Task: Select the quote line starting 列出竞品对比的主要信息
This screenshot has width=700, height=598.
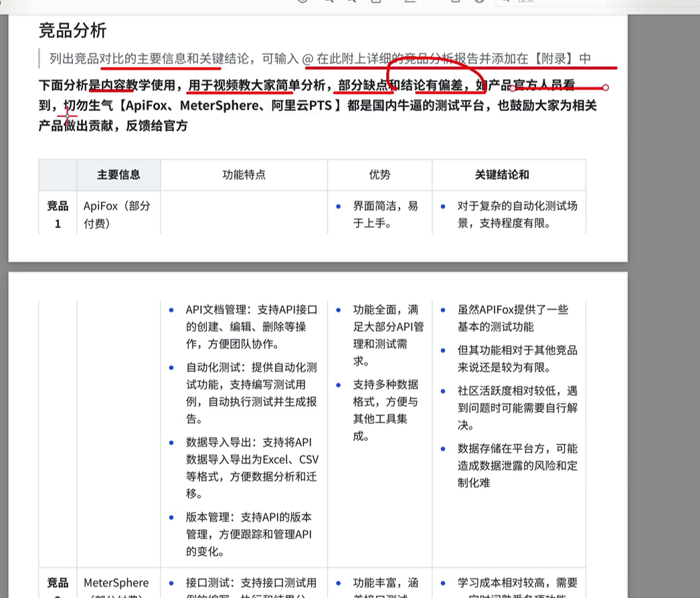Action: [x=320, y=58]
